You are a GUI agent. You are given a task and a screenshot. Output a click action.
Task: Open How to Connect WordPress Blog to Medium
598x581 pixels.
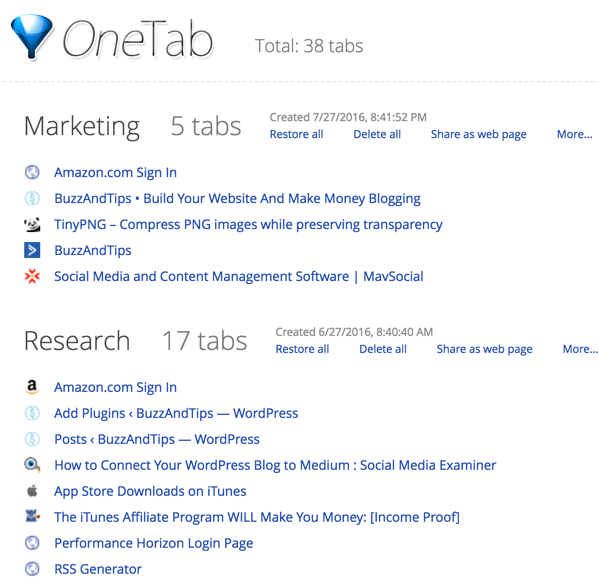[275, 465]
